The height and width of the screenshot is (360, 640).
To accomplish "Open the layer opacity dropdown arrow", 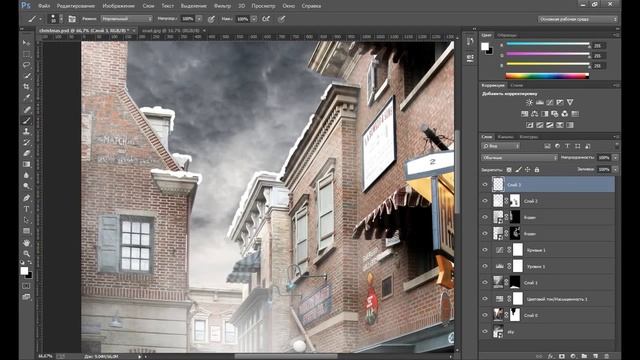I will coord(615,158).
